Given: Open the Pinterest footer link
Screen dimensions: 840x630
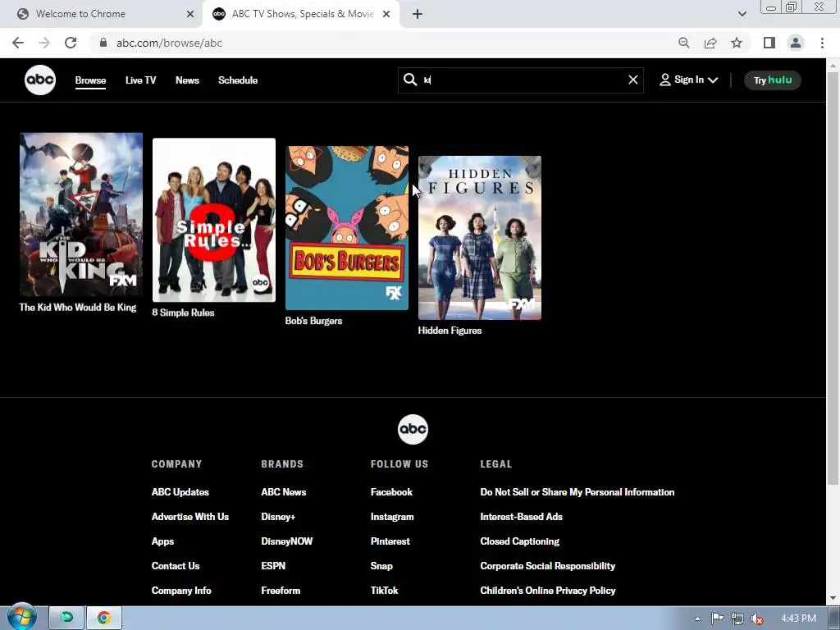Looking at the screenshot, I should click(390, 541).
